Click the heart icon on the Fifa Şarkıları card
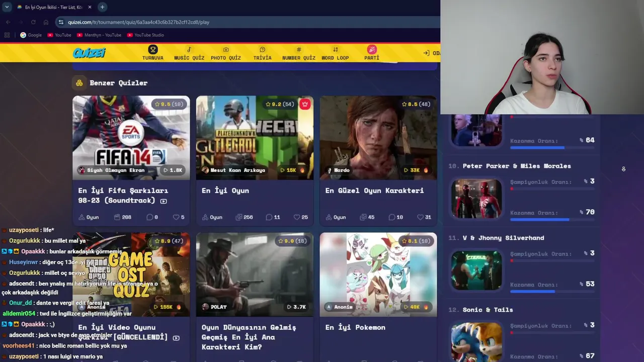644x362 pixels. tap(176, 217)
